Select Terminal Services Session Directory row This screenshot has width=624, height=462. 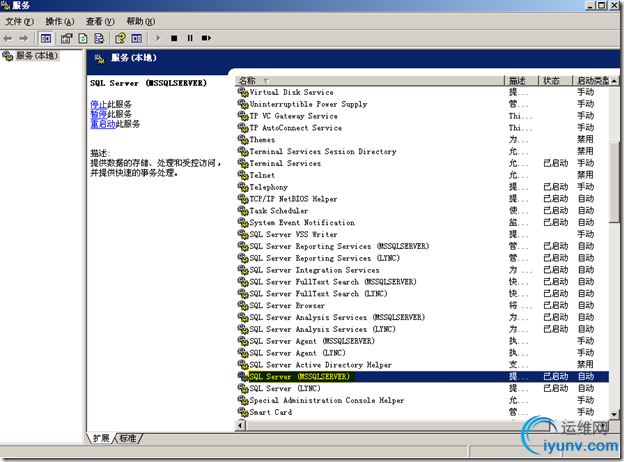(x=423, y=152)
